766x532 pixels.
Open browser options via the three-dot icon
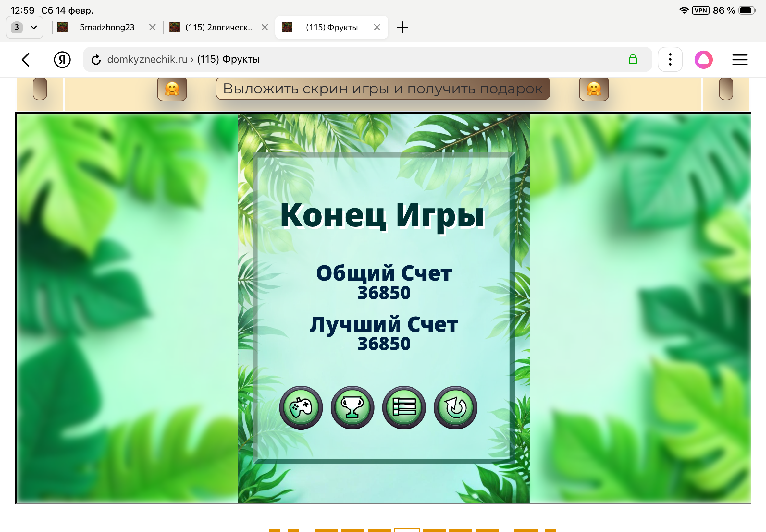click(670, 59)
